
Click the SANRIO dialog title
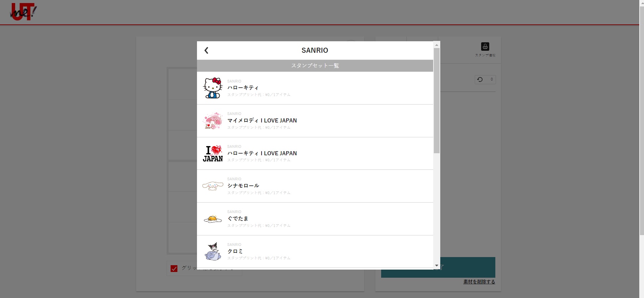coord(315,50)
